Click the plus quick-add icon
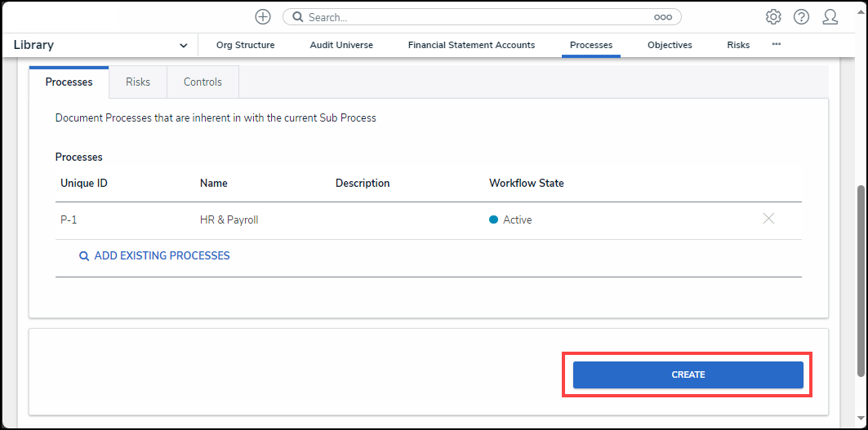 (263, 17)
